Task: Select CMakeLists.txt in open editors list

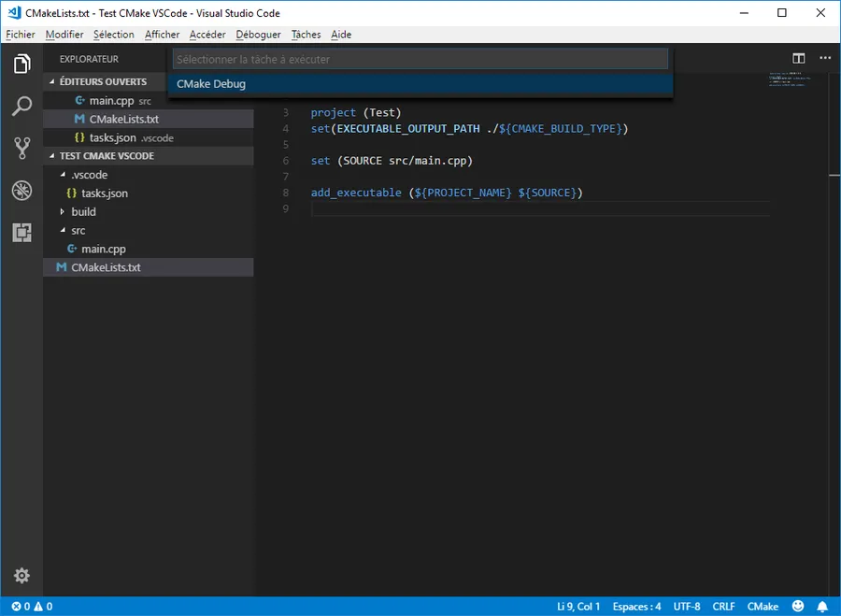Action: 148,119
